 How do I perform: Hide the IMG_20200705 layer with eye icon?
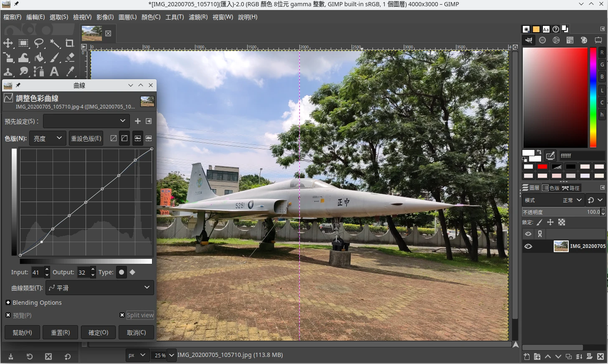(528, 246)
